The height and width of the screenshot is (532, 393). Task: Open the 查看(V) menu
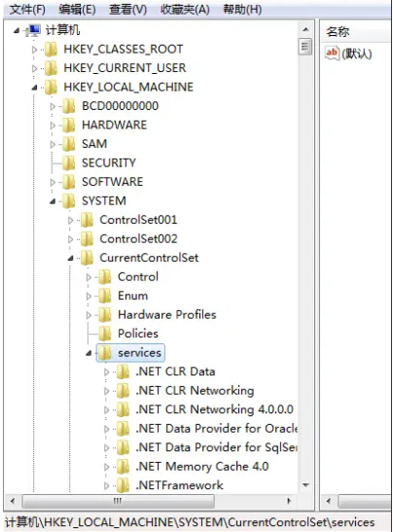128,10
